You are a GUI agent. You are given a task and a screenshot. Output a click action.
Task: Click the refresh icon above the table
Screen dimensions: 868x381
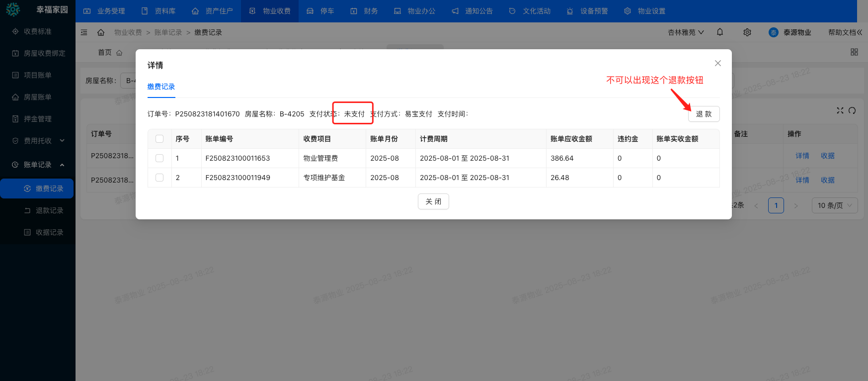tap(852, 110)
